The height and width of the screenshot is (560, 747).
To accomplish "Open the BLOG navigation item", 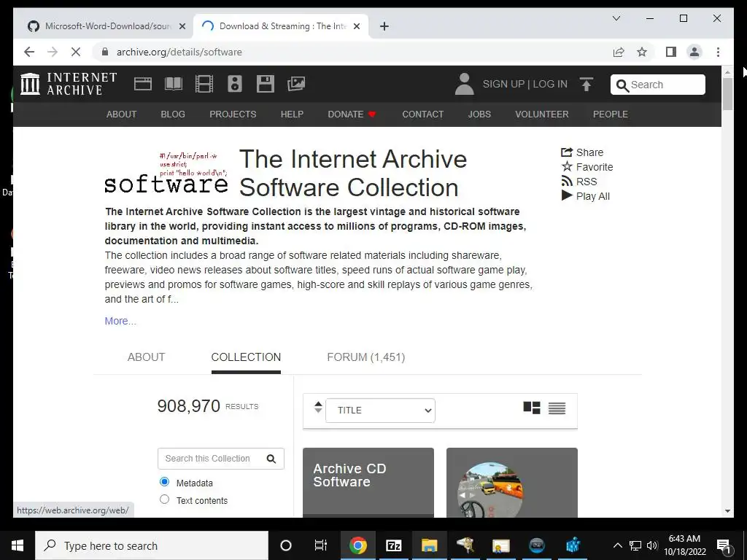I will click(173, 114).
